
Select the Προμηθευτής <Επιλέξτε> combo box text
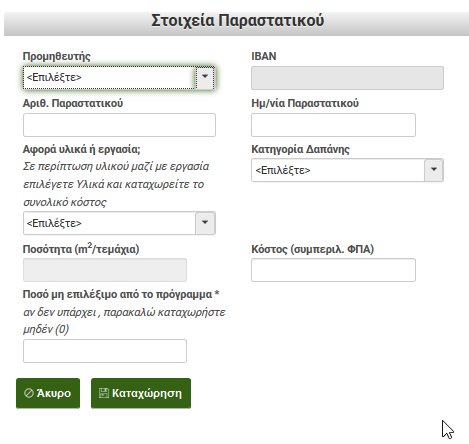54,77
